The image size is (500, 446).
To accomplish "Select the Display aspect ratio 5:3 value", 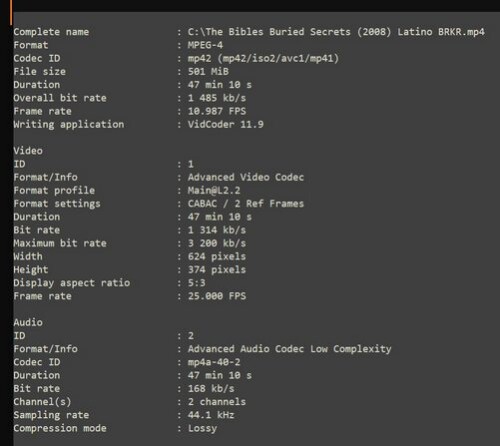I will pos(197,283).
